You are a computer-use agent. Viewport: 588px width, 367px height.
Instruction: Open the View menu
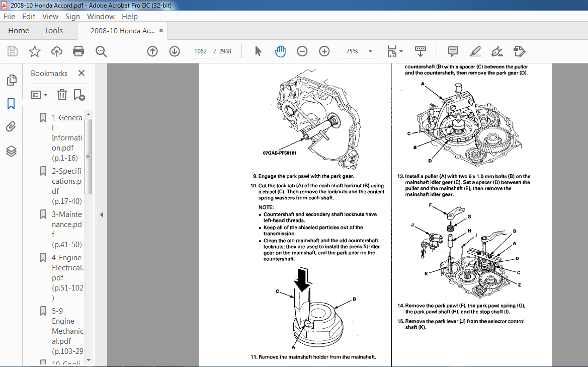click(x=50, y=17)
